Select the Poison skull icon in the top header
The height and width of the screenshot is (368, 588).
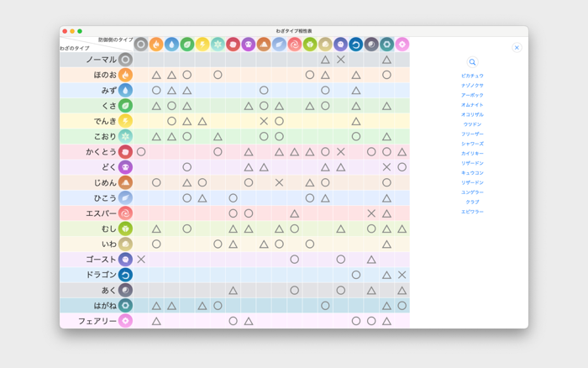tap(249, 45)
